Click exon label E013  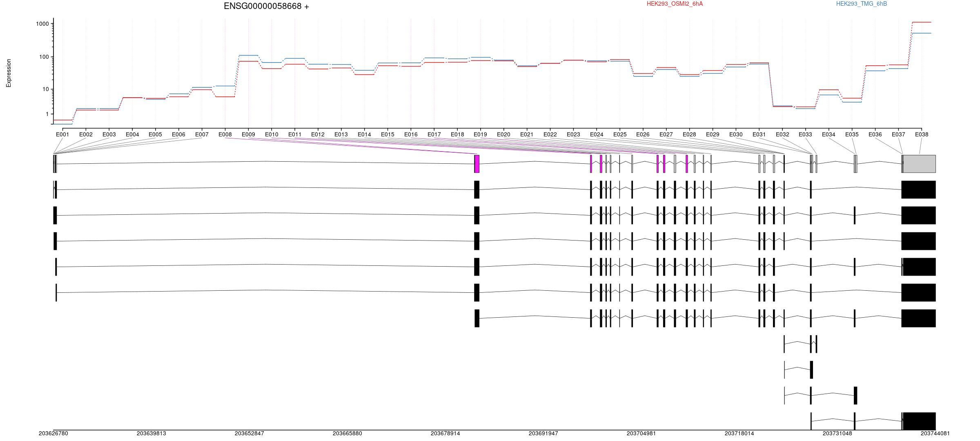pos(341,134)
